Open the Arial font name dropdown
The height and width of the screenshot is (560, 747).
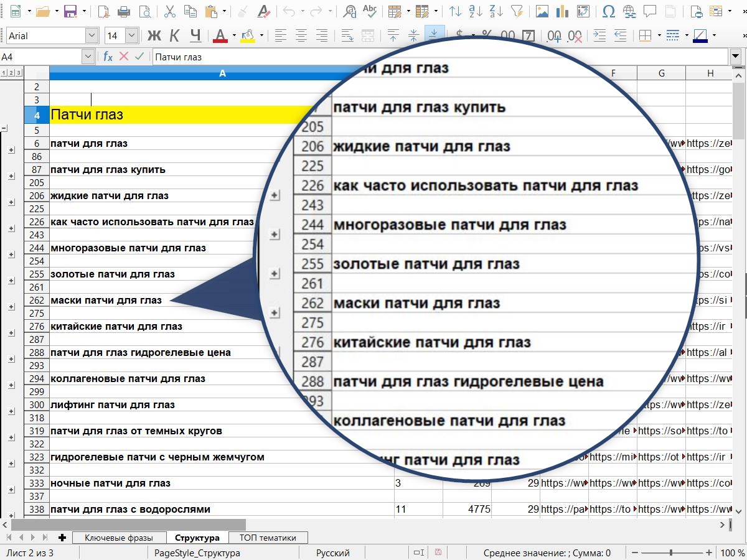pyautogui.click(x=92, y=36)
